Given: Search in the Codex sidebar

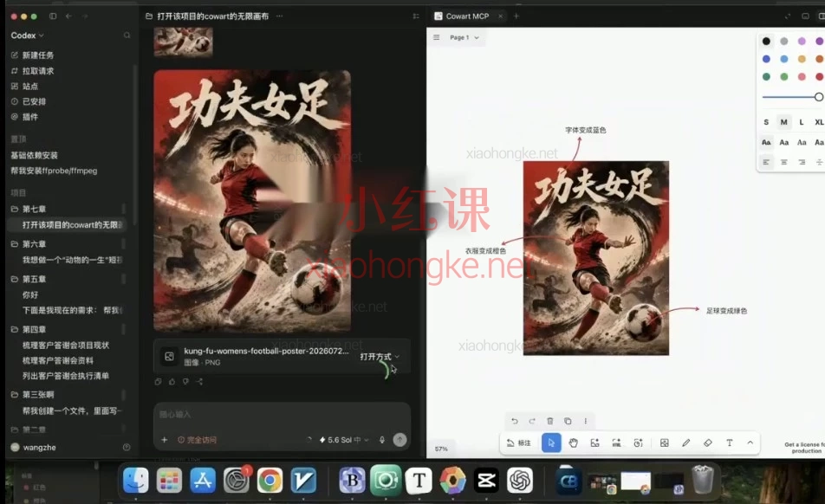Looking at the screenshot, I should [127, 36].
